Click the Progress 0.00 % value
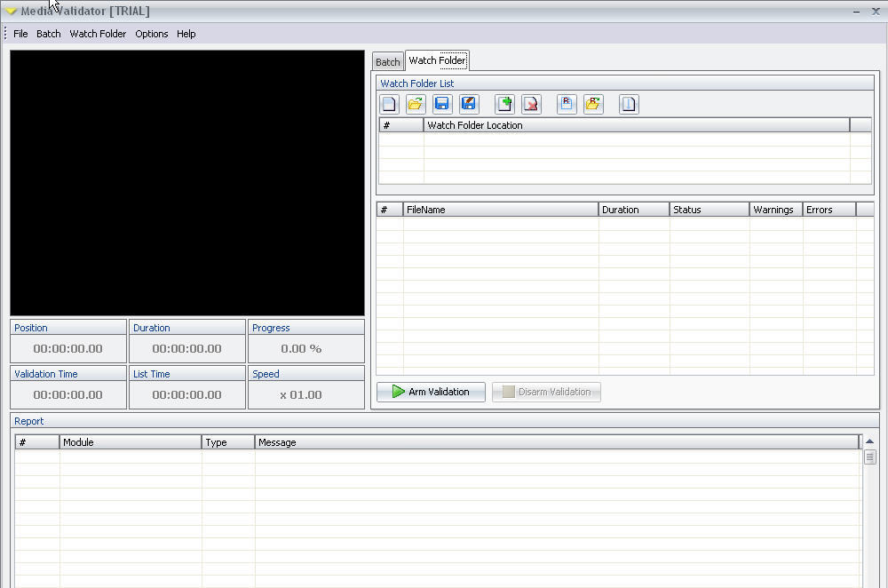 301,348
